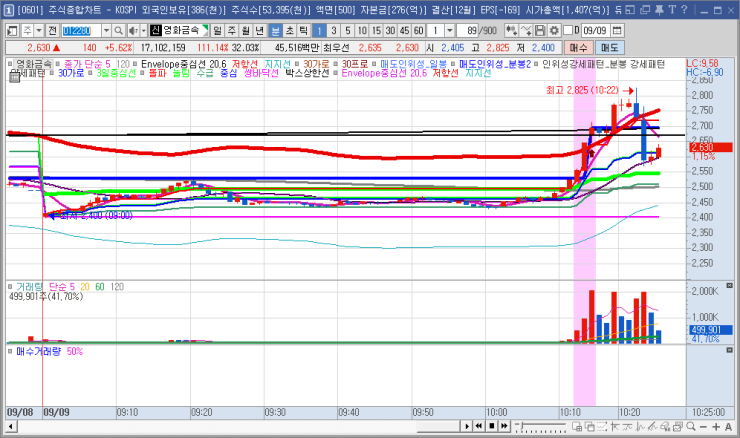Select the 3-minute interval button
This screenshot has height=438, width=740.
(x=334, y=31)
